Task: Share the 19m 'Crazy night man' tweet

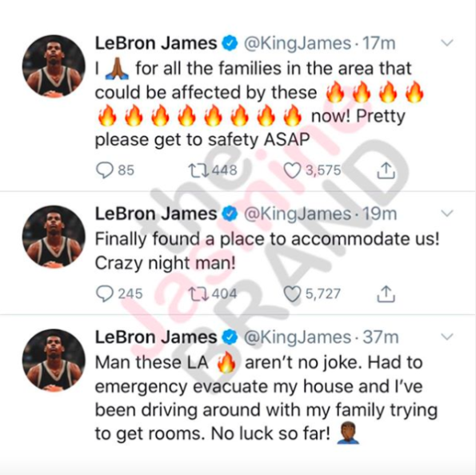Action: pos(386,293)
